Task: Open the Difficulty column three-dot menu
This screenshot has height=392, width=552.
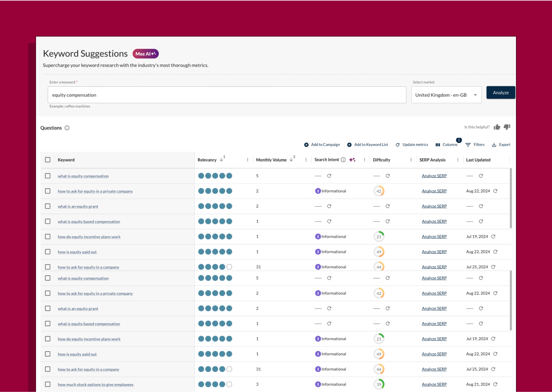Action: click(x=411, y=159)
